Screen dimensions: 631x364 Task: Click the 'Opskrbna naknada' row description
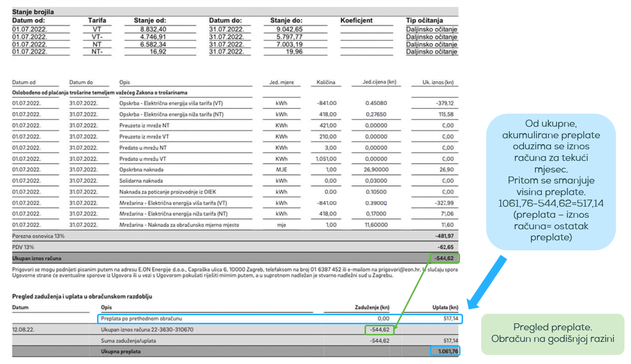141,170
